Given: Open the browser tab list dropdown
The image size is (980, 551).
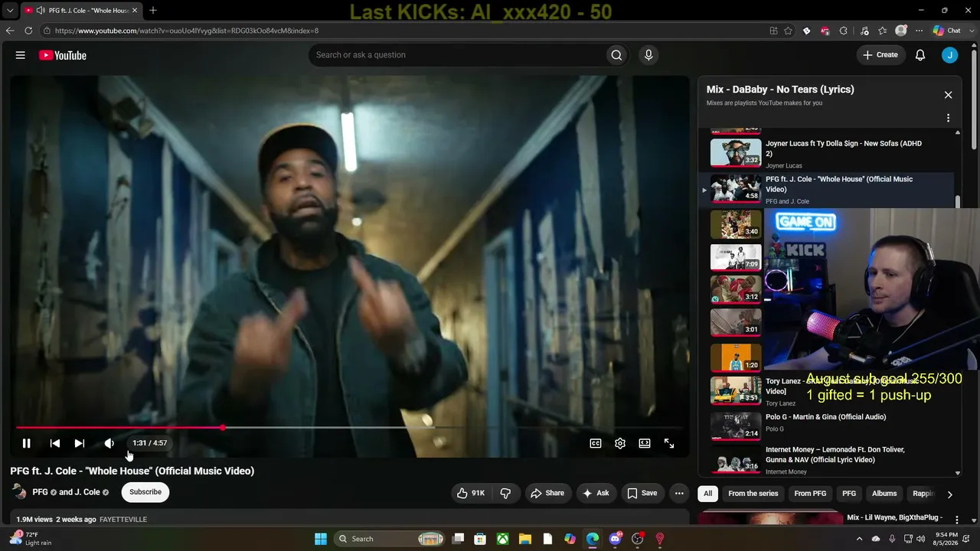Looking at the screenshot, I should click(x=10, y=10).
